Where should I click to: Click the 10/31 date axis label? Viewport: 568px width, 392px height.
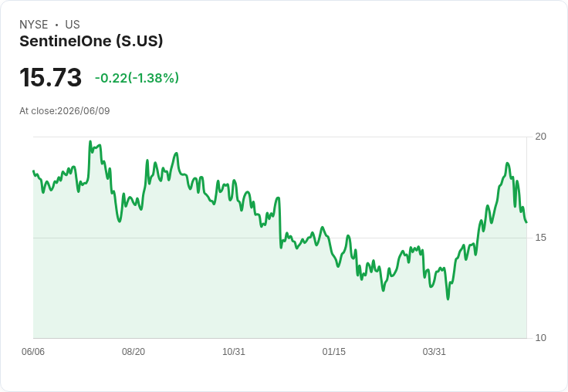[234, 351]
